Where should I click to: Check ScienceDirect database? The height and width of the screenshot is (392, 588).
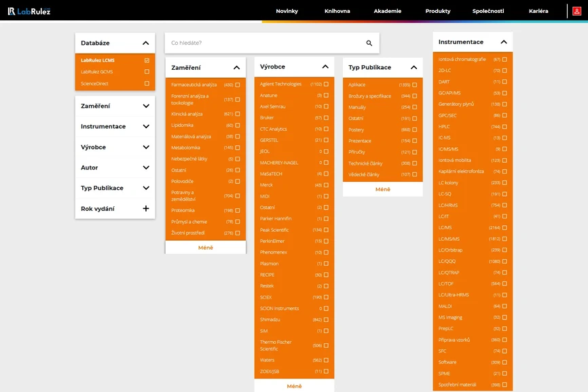tap(147, 83)
